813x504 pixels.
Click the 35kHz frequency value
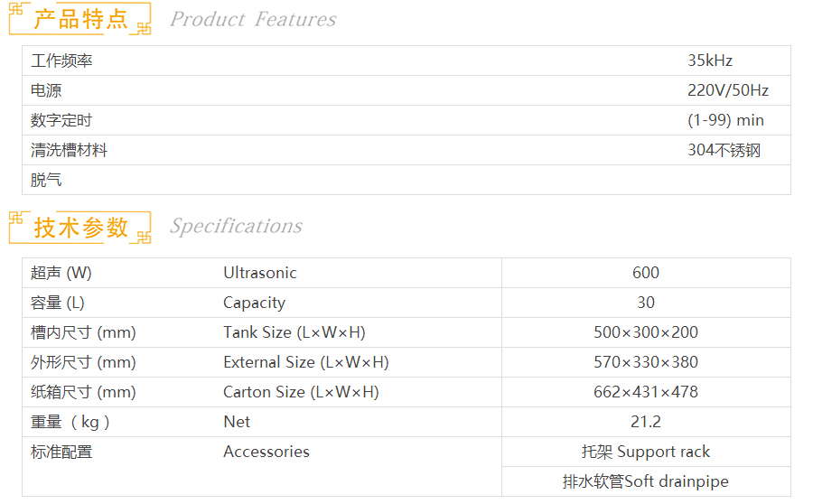coord(710,61)
